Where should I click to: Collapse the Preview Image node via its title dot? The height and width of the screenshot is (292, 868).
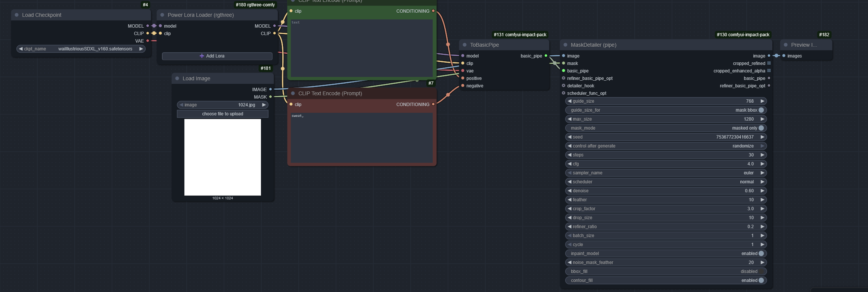(x=786, y=45)
